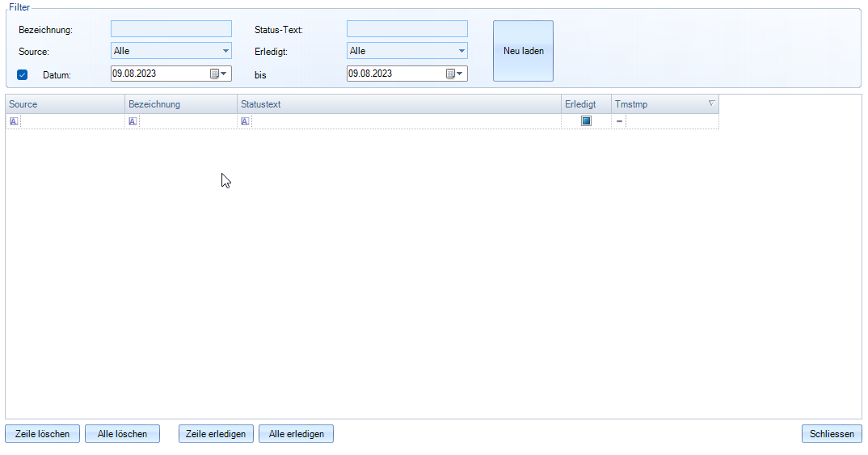Click the Schliessen button

(x=832, y=434)
